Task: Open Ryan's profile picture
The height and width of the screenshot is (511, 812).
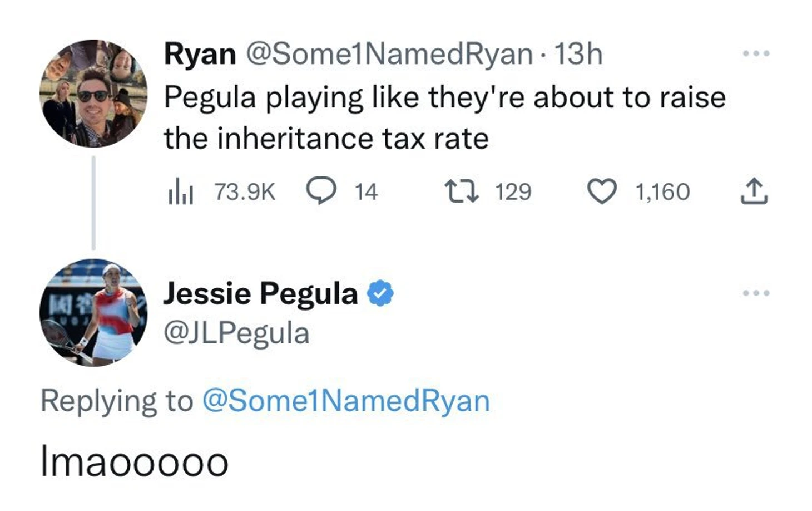Action: coord(93,94)
